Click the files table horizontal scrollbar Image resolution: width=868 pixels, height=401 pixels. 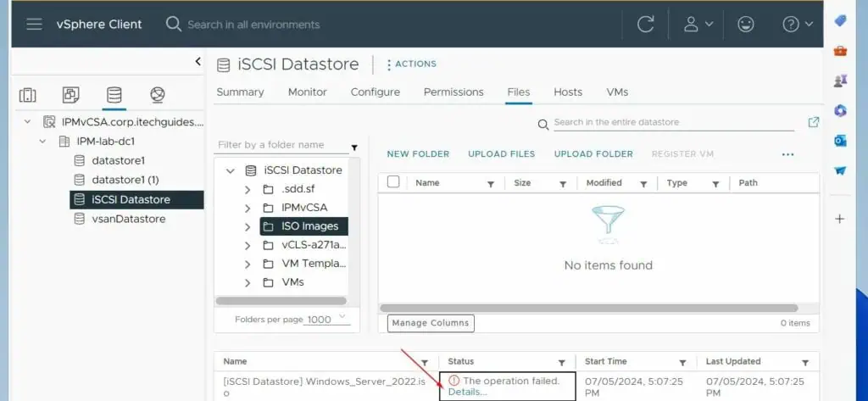tap(589, 308)
